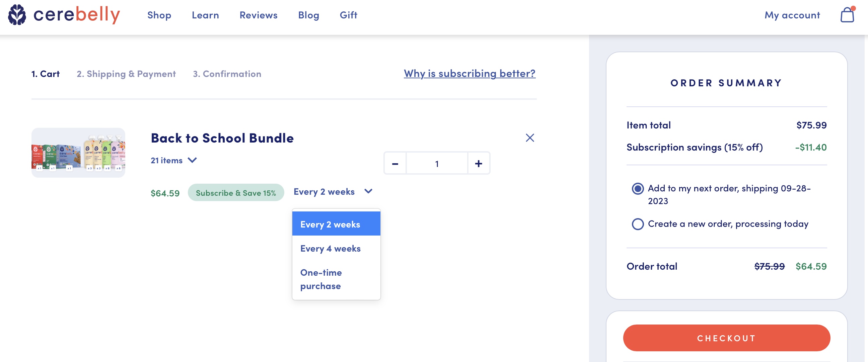
Task: Choose One-time purchase option
Action: (336, 279)
